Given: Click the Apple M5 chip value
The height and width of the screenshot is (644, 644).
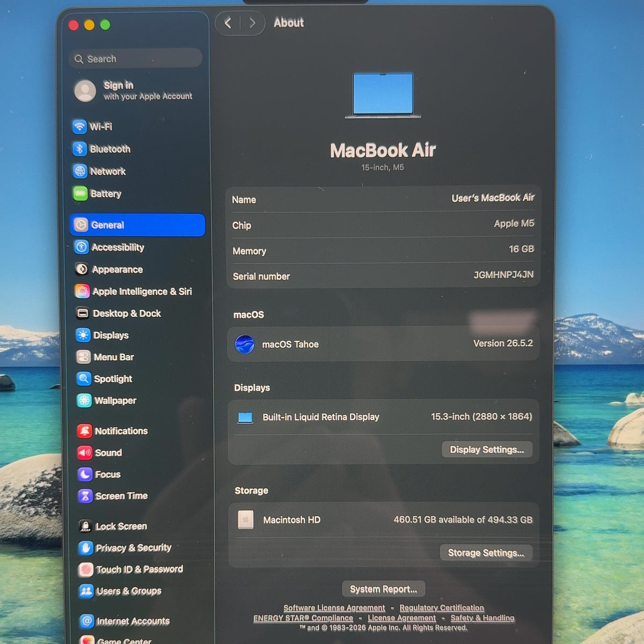Looking at the screenshot, I should pyautogui.click(x=514, y=223).
